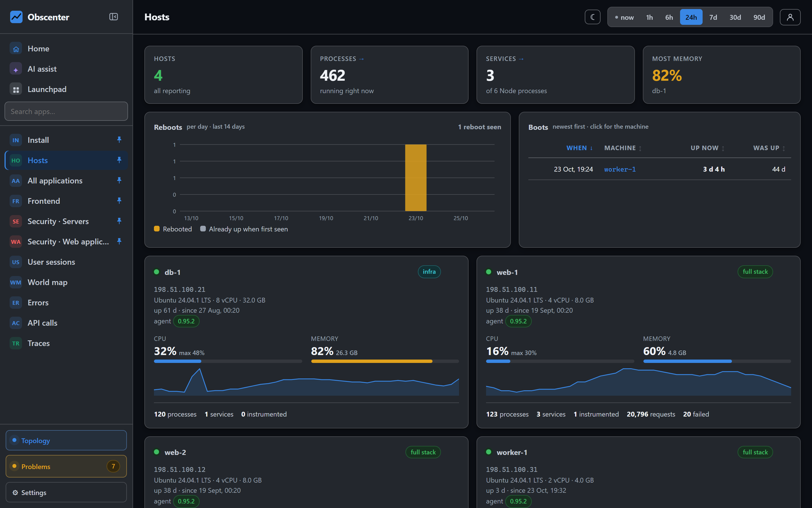This screenshot has width=812, height=508.
Task: Focus the Search apps field
Action: point(66,111)
